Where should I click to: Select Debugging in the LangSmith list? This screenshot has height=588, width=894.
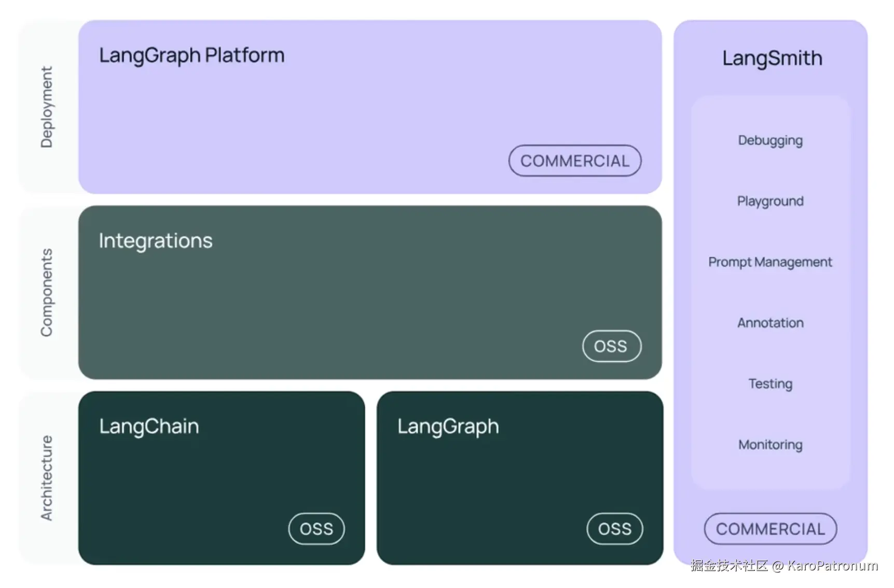pyautogui.click(x=770, y=141)
